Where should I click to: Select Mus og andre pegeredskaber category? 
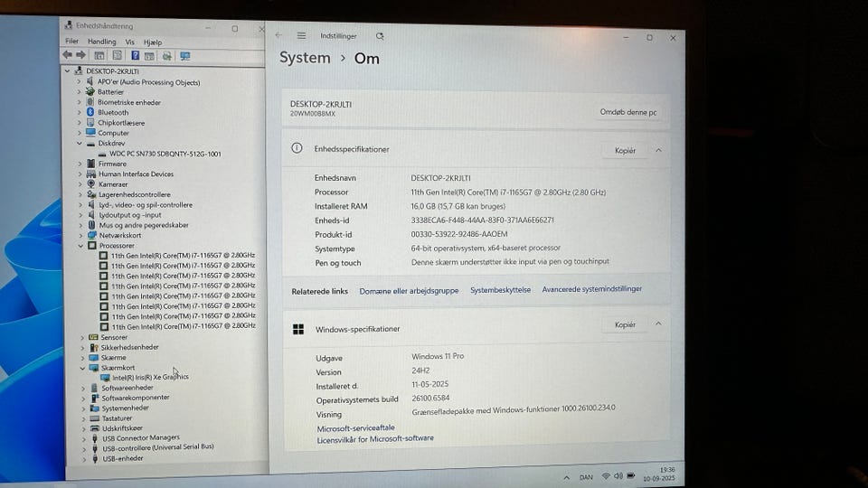pyautogui.click(x=144, y=225)
